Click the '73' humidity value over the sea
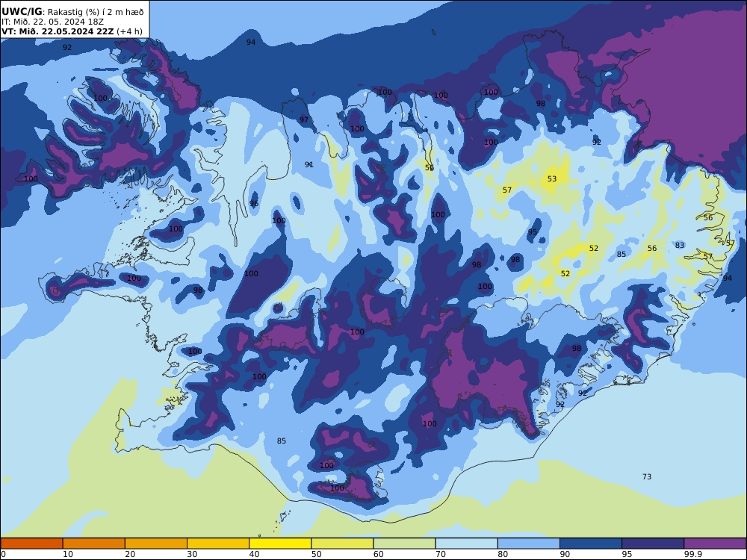The image size is (747, 560). [x=646, y=476]
